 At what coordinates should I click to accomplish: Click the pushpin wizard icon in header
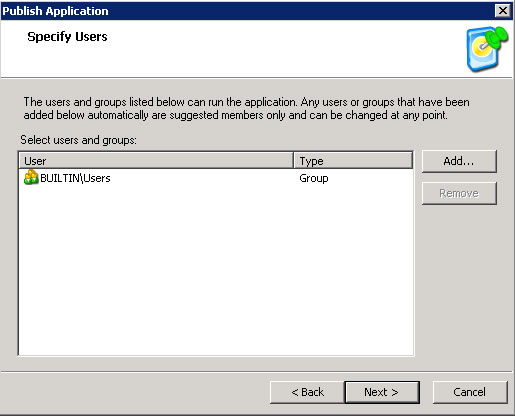pyautogui.click(x=487, y=49)
